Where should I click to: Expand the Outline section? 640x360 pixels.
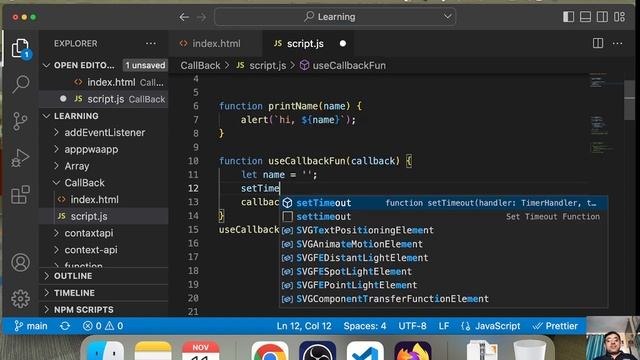(104, 276)
